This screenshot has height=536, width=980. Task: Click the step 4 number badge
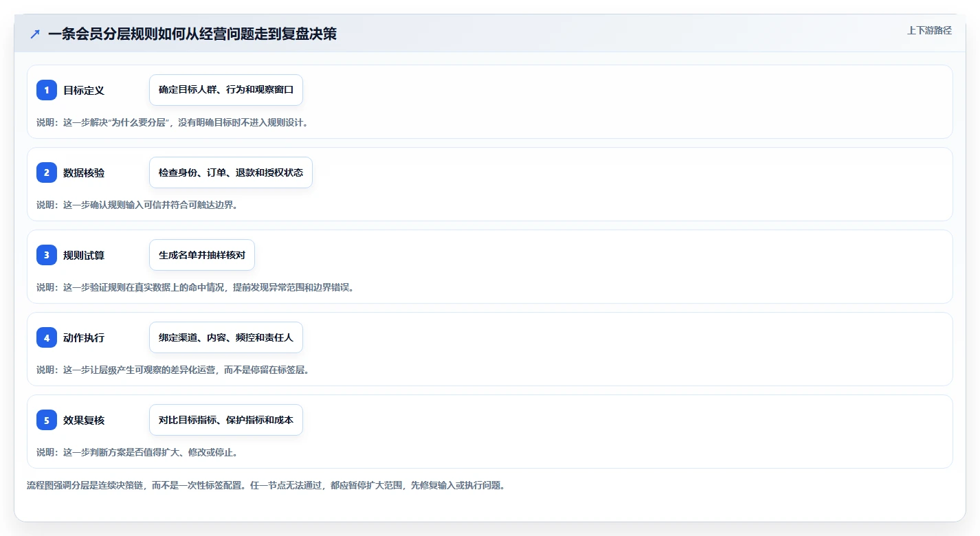point(47,337)
